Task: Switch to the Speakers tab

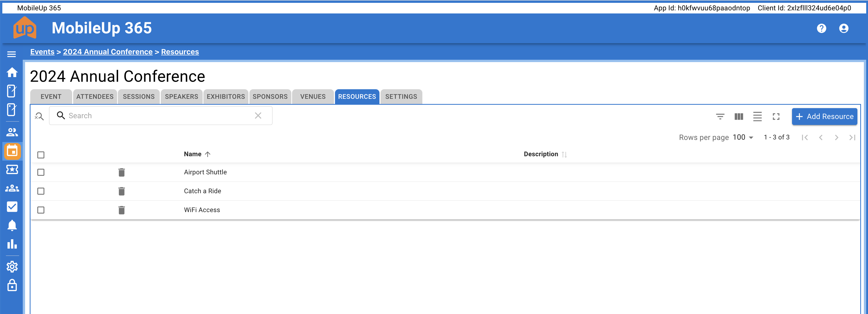Action: [x=181, y=96]
